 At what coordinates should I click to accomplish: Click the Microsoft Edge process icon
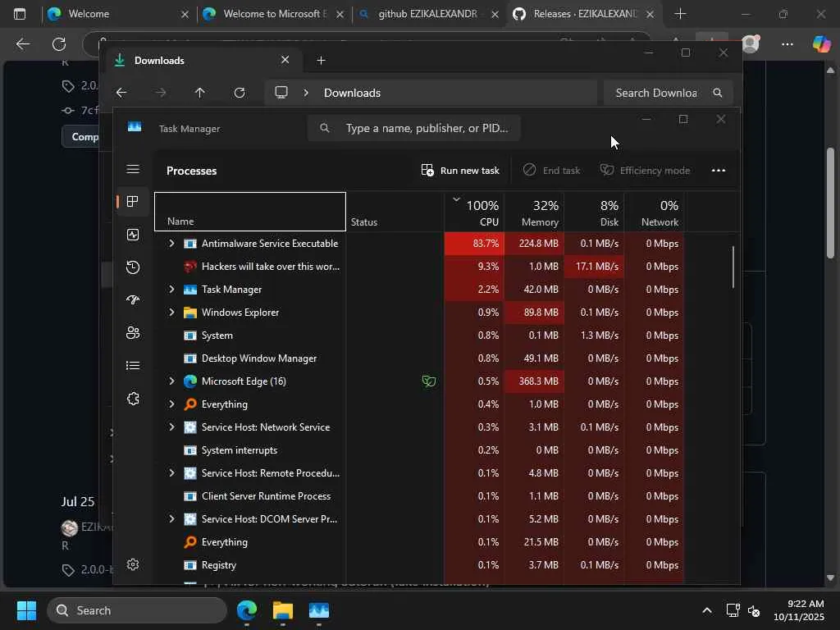click(190, 381)
